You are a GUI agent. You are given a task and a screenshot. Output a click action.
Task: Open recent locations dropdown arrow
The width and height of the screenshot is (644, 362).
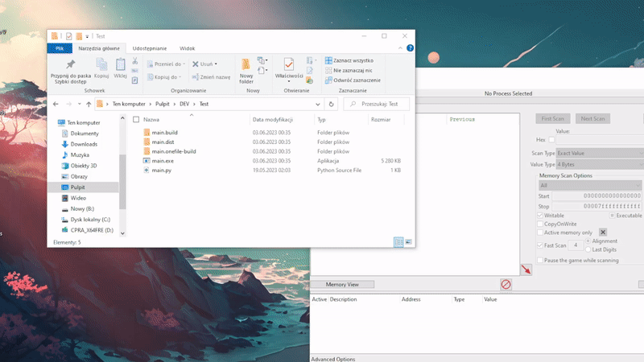[79, 105]
